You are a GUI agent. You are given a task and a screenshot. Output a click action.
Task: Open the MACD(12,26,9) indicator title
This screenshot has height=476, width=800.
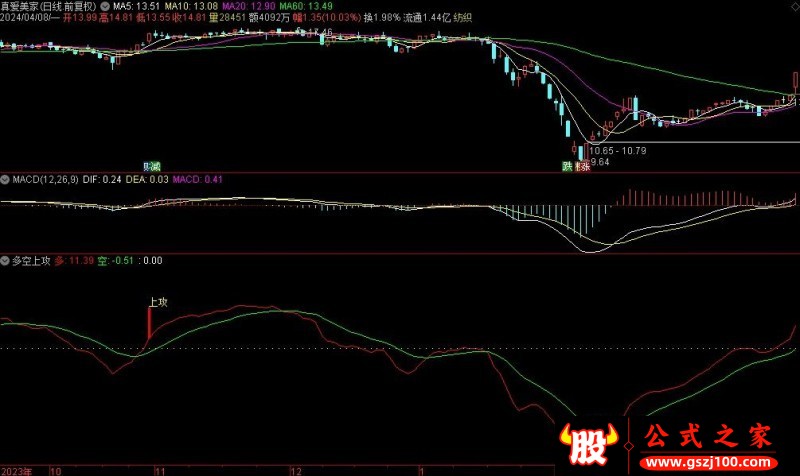point(44,179)
